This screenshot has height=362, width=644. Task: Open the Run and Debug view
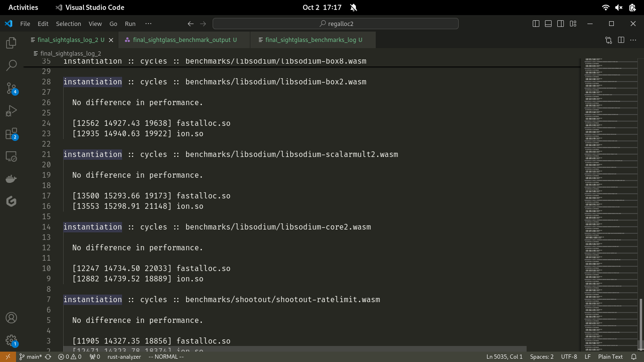coord(11,111)
